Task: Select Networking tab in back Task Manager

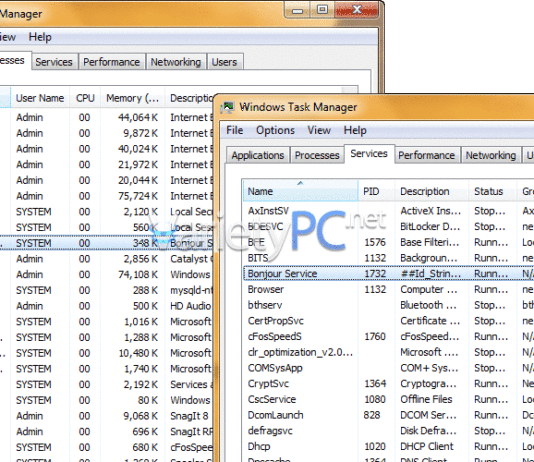Action: tap(176, 62)
